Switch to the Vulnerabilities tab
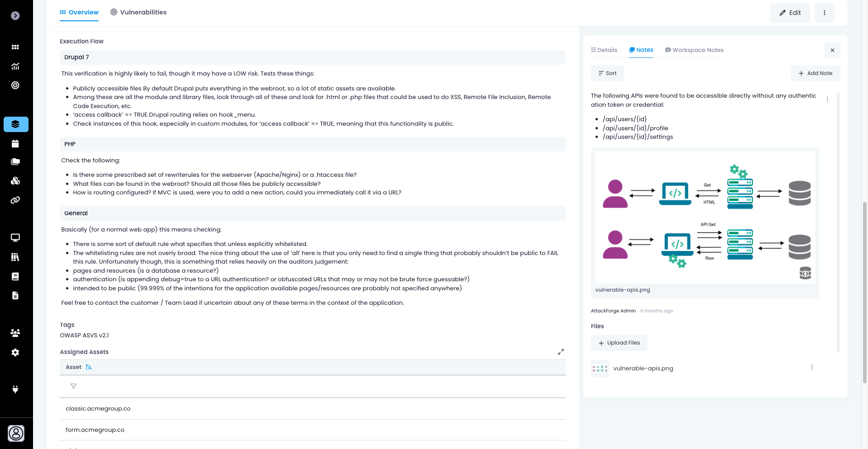 [138, 12]
